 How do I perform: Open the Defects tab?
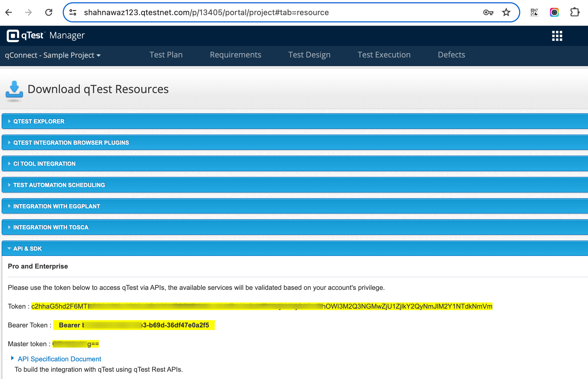(451, 55)
